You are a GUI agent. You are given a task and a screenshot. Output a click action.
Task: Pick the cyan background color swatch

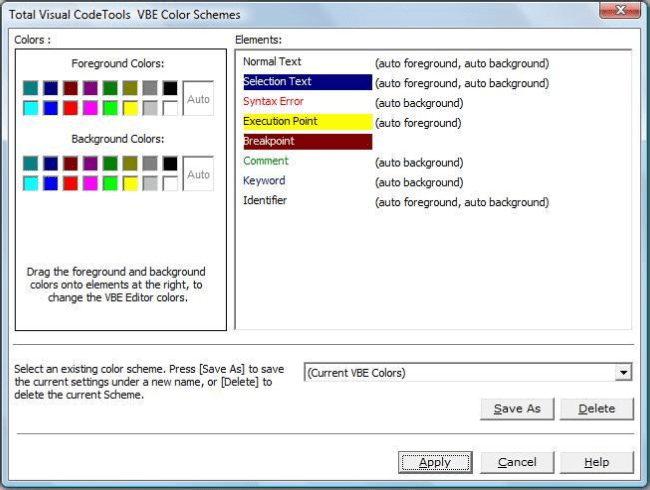31,184
